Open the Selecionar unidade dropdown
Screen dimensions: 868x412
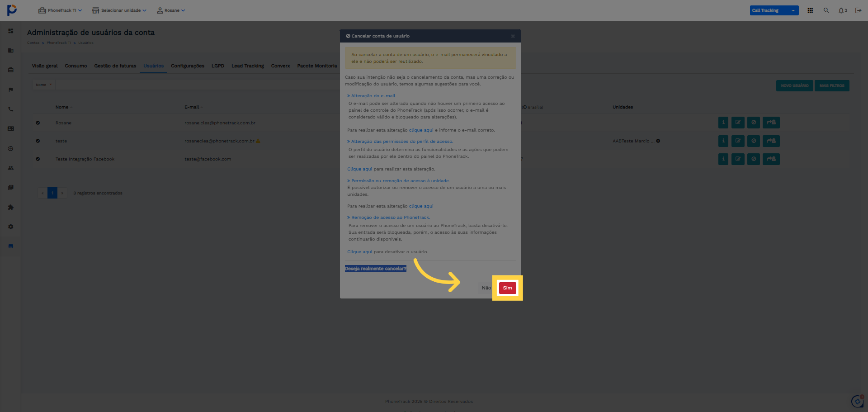click(x=119, y=10)
